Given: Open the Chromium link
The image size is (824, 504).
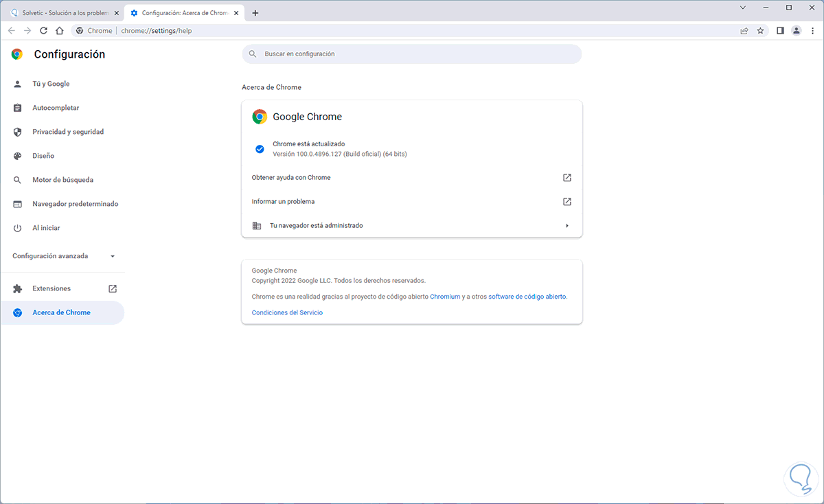Looking at the screenshot, I should coord(445,297).
